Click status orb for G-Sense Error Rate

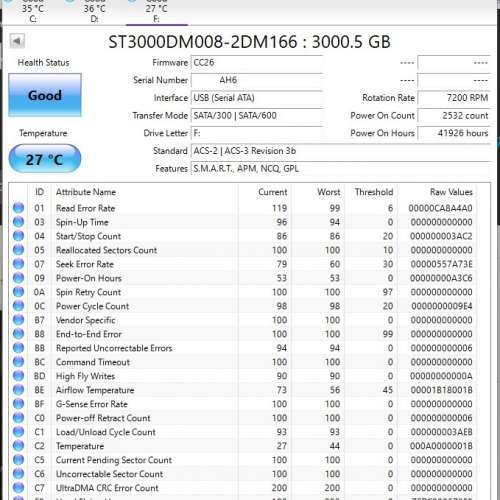click(19, 404)
